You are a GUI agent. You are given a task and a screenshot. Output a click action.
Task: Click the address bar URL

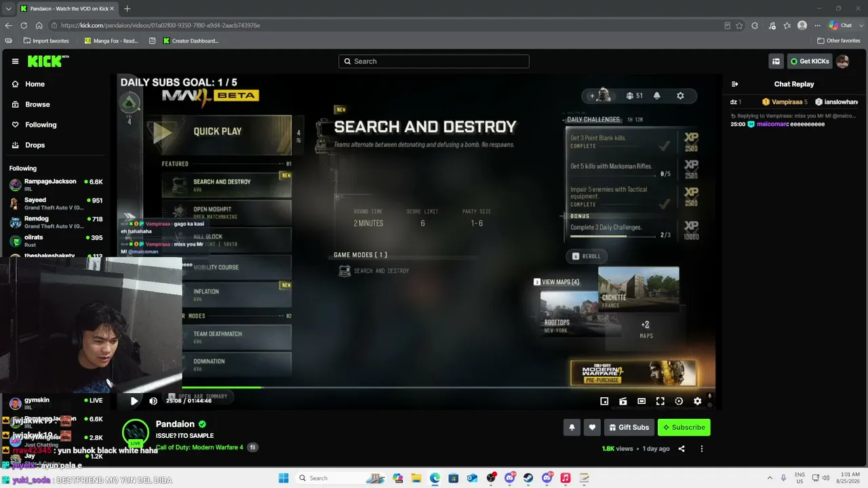(x=160, y=26)
